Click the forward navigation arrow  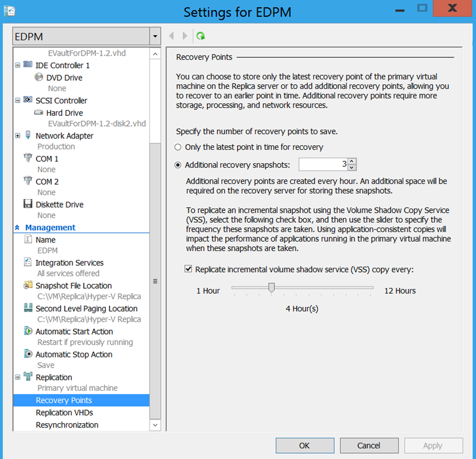point(185,36)
